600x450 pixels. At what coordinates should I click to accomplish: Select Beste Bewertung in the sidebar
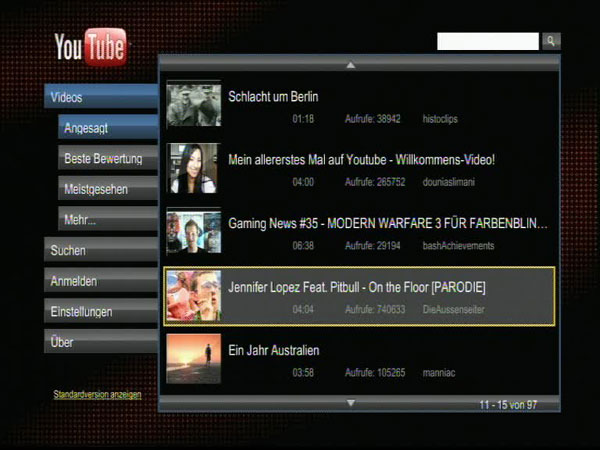pyautogui.click(x=108, y=158)
